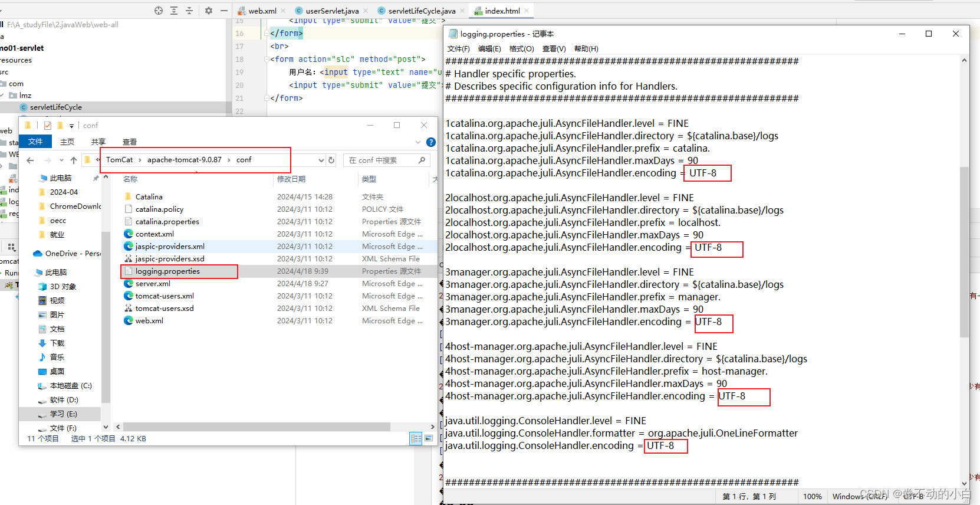
Task: Click the Notepad vertical scrollbar thumb
Action: (964, 252)
